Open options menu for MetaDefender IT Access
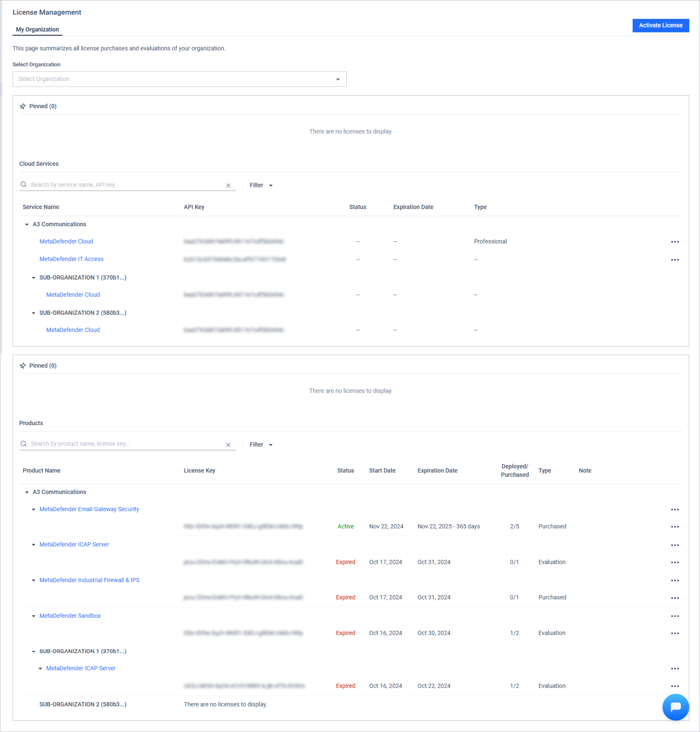Viewport: 700px width, 732px height. (674, 260)
